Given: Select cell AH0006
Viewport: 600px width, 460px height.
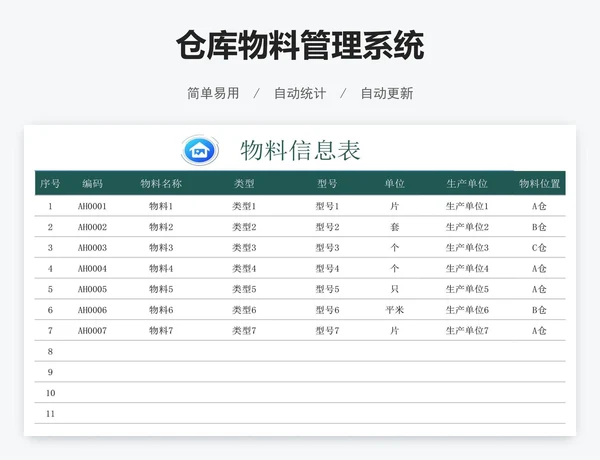Looking at the screenshot, I should [x=92, y=310].
